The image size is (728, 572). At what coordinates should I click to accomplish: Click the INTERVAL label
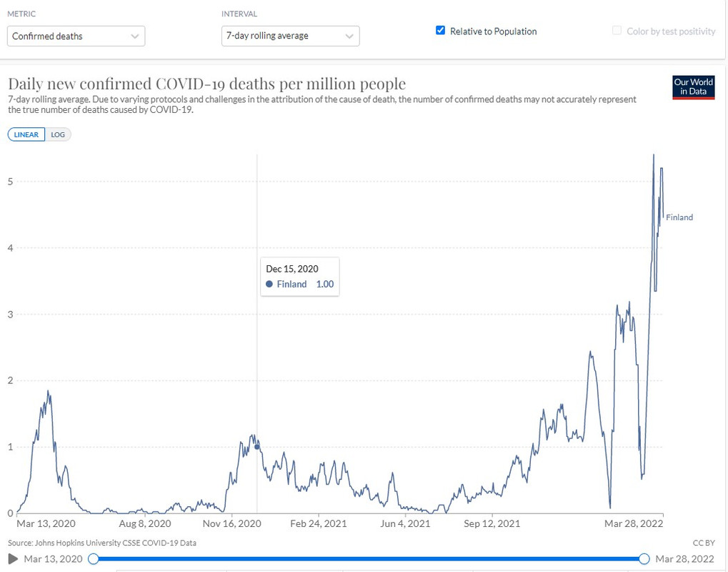click(x=239, y=14)
